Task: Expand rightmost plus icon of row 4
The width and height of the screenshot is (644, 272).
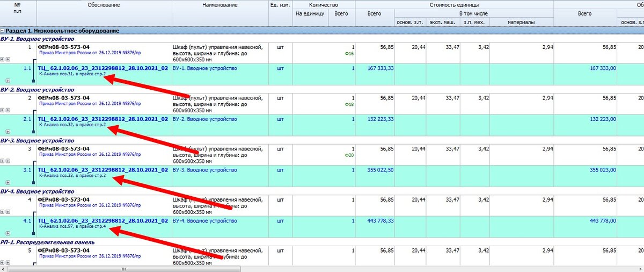Action: [8, 212]
